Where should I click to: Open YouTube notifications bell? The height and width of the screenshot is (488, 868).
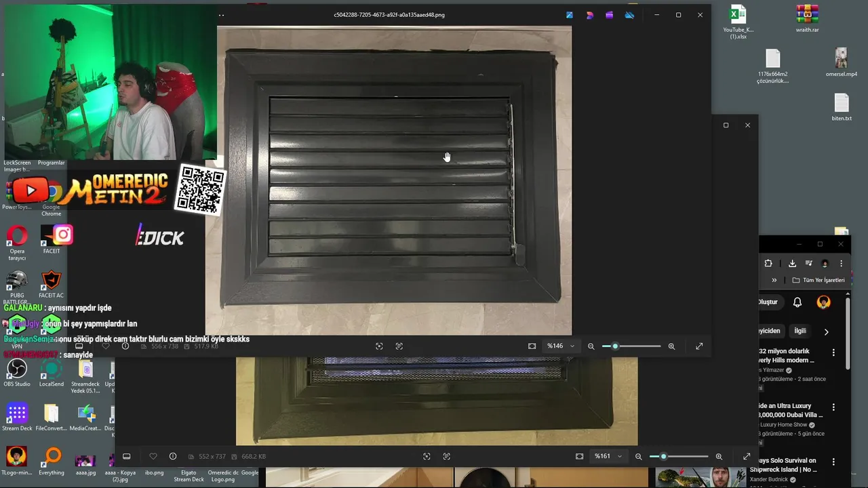coord(797,302)
